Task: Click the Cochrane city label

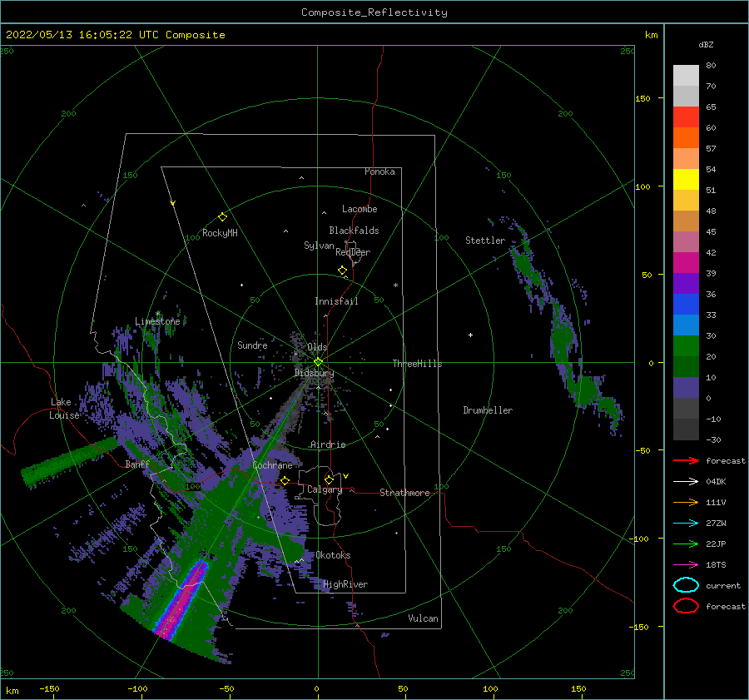Action: point(272,465)
